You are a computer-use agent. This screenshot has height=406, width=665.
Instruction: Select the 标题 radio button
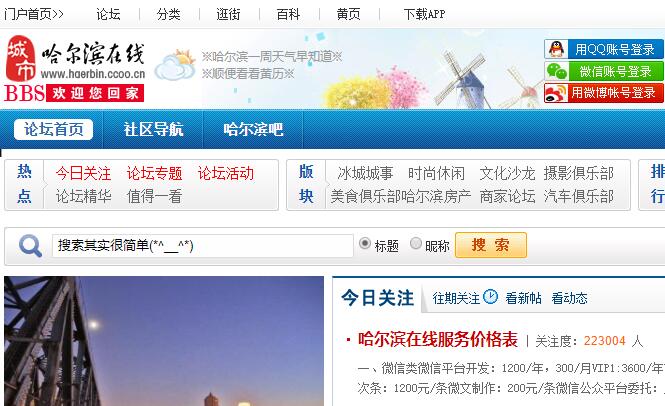[x=364, y=244]
